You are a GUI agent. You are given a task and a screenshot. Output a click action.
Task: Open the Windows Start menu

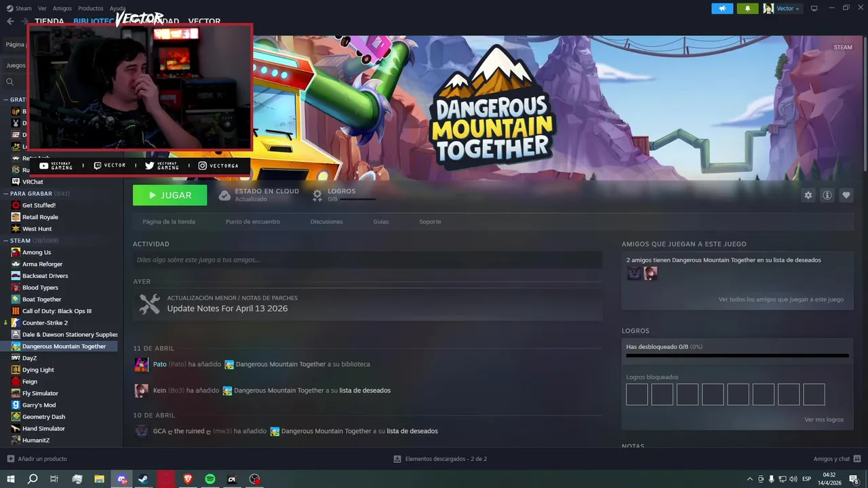pos(11,479)
